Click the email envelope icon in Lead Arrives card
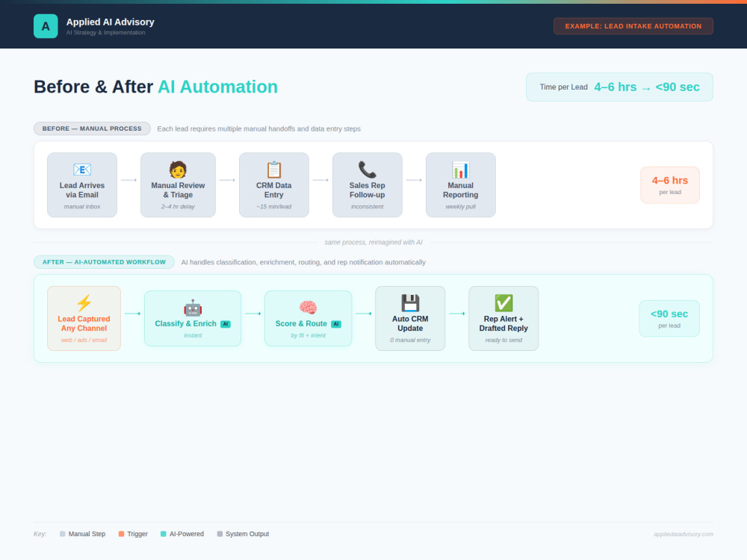 pos(82,169)
